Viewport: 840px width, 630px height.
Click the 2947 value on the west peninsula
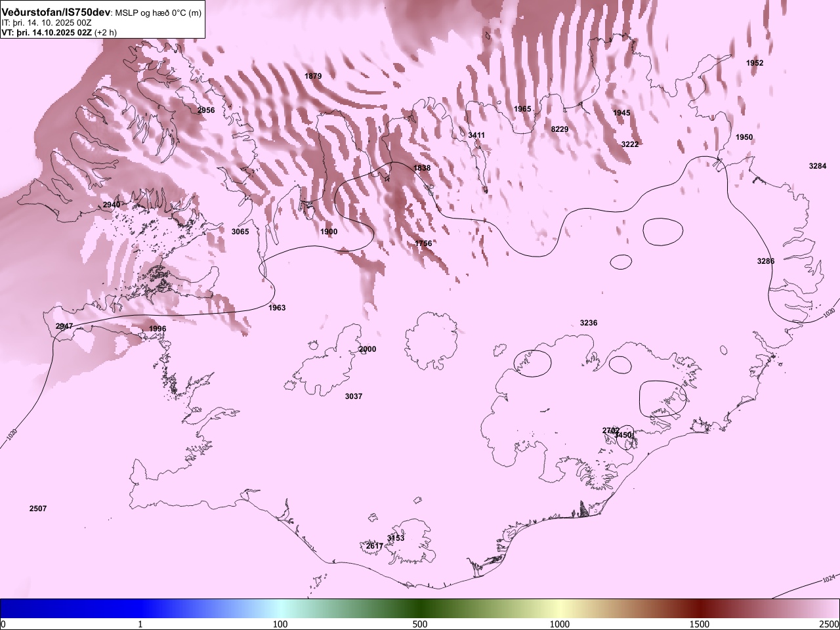pyautogui.click(x=64, y=326)
